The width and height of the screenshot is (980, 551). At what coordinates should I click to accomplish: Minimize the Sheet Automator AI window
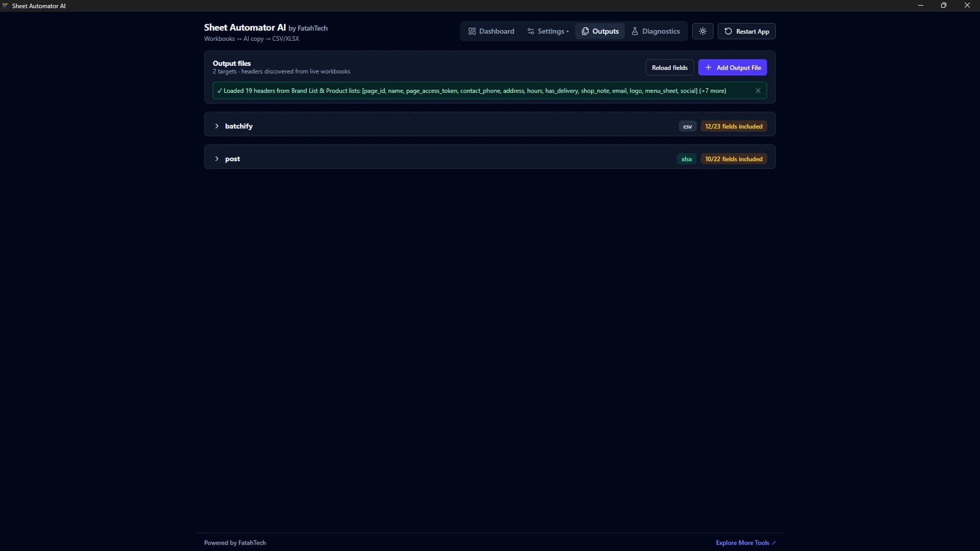pyautogui.click(x=921, y=6)
